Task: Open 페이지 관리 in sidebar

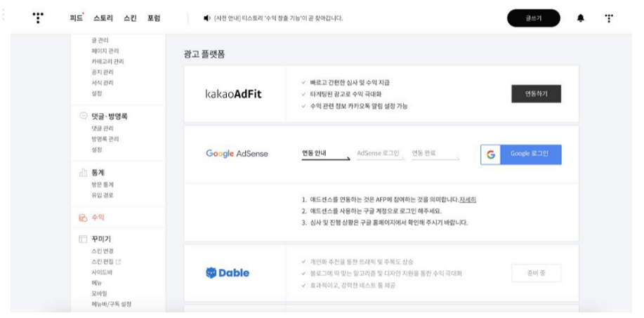Action: point(105,51)
